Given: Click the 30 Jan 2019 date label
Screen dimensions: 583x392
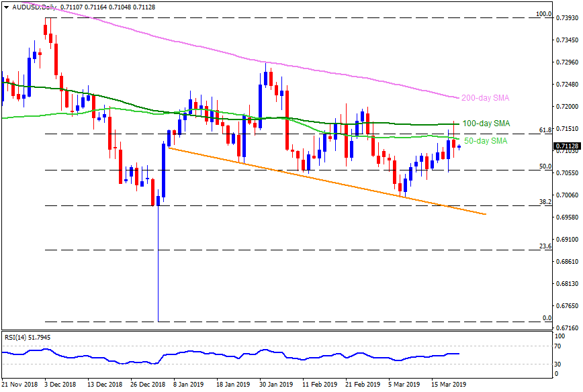Looking at the screenshot, I should [x=275, y=385].
